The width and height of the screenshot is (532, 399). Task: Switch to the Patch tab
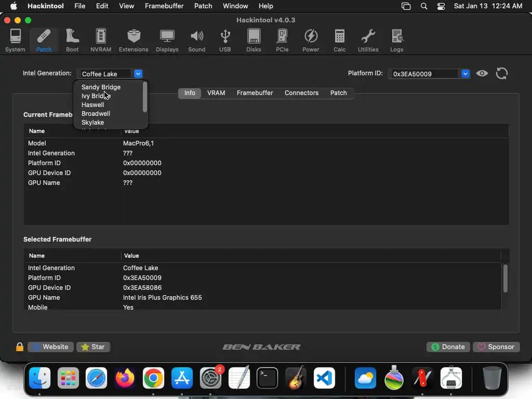click(339, 92)
